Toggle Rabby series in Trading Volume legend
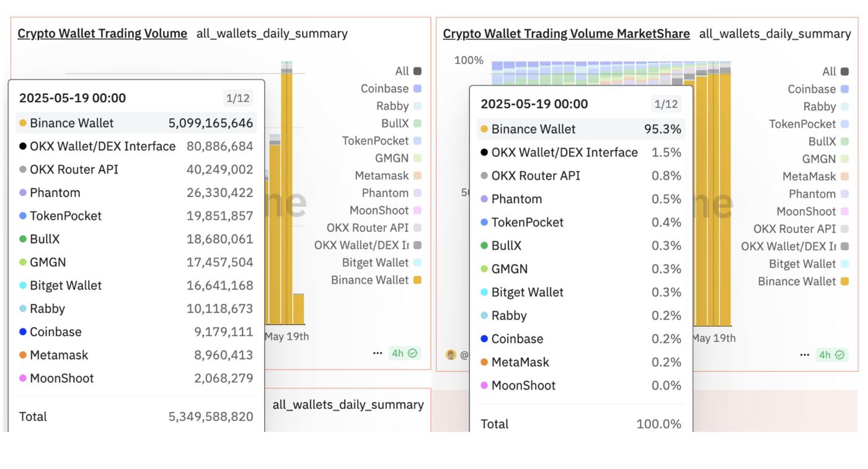The height and width of the screenshot is (469, 868). (x=399, y=106)
